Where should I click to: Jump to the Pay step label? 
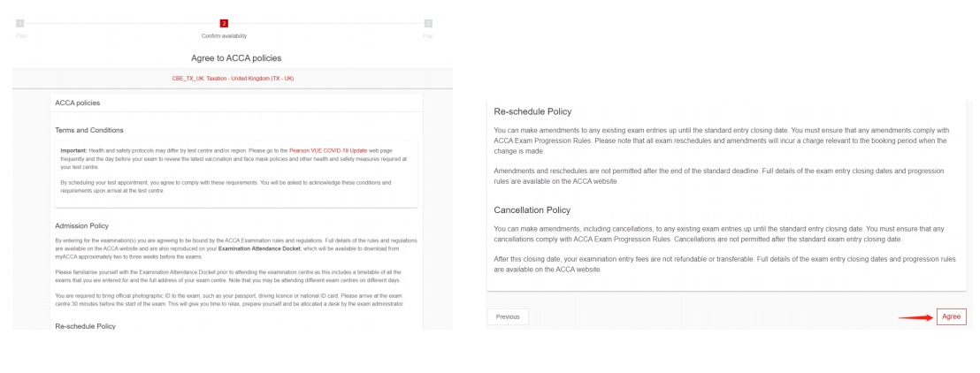coord(428,36)
